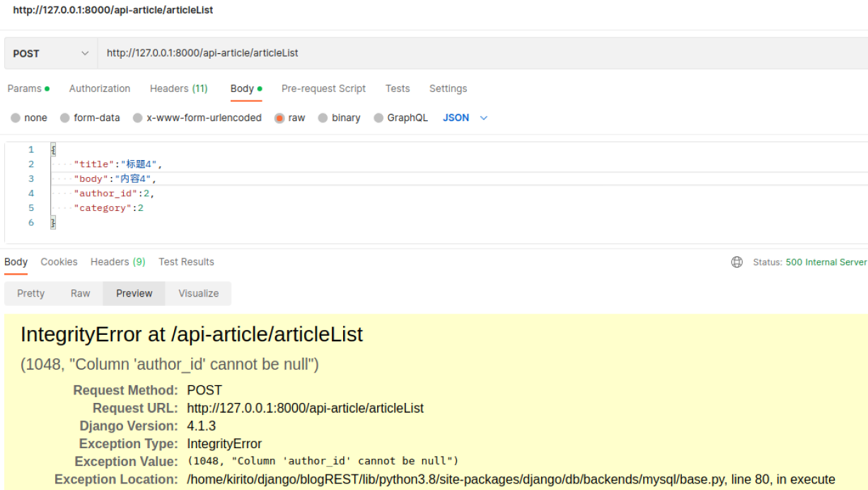This screenshot has height=490, width=868.
Task: Choose form-data as body type
Action: (x=90, y=118)
